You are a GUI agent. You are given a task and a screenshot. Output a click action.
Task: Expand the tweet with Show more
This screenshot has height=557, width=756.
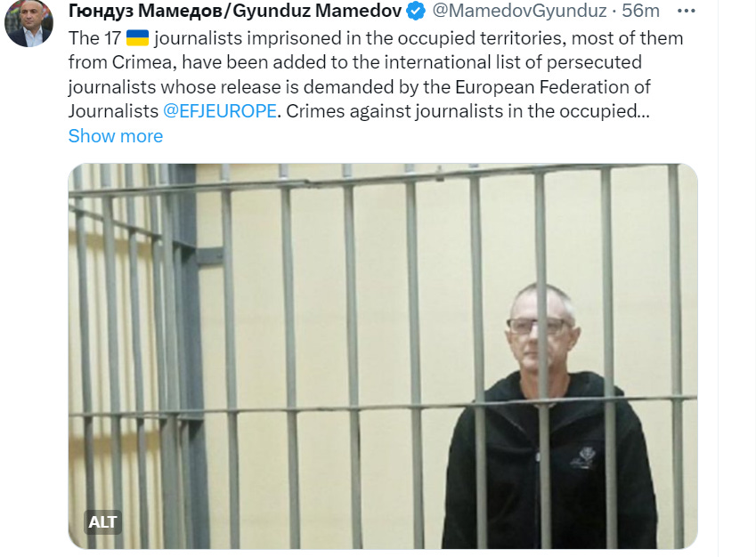click(x=116, y=136)
